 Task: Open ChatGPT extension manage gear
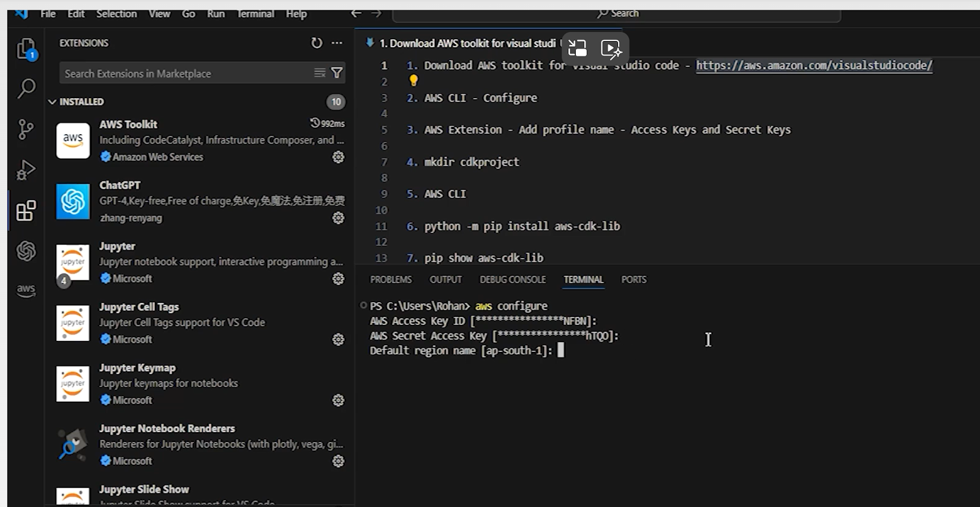click(x=338, y=218)
